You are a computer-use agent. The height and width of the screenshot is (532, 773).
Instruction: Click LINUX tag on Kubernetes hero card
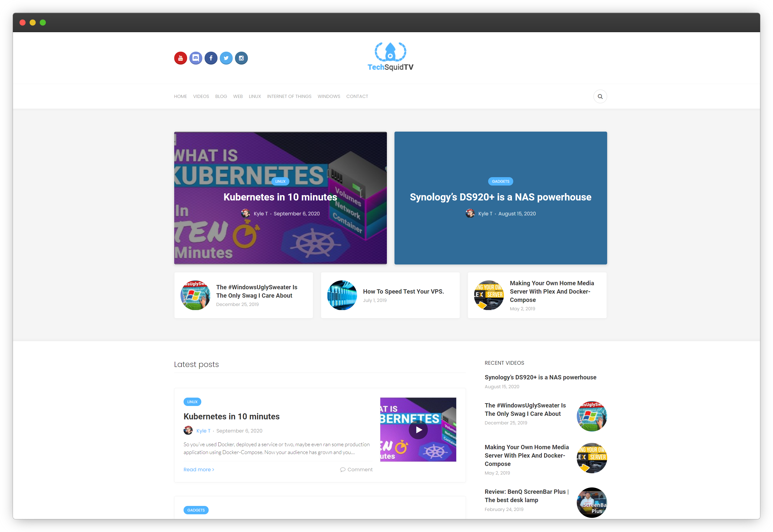point(280,181)
